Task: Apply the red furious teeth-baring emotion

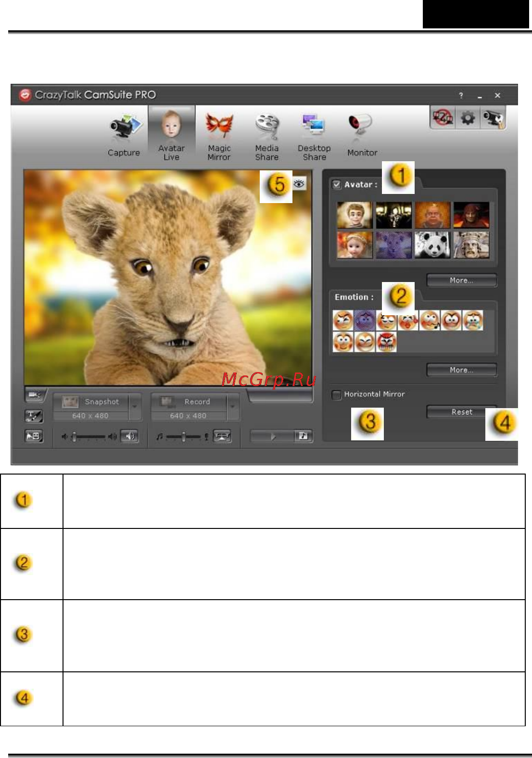Action: [x=386, y=342]
